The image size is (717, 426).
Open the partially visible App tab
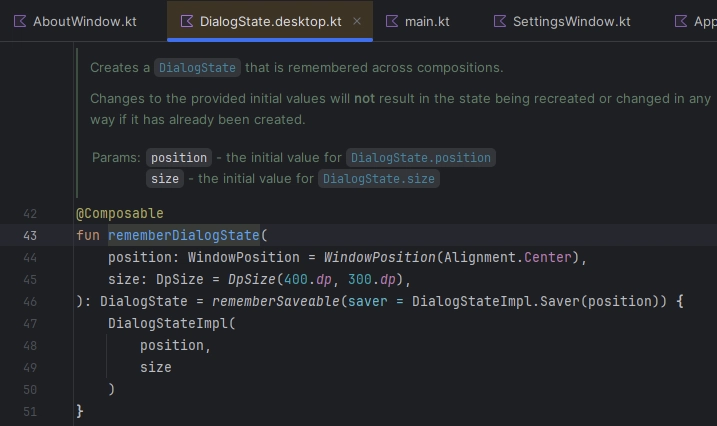[x=695, y=21]
